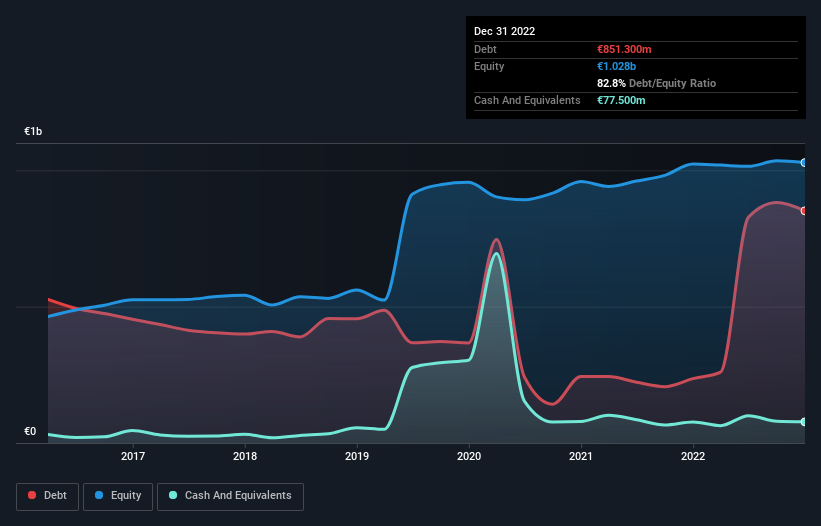Click the €0 y-axis label

[30, 431]
